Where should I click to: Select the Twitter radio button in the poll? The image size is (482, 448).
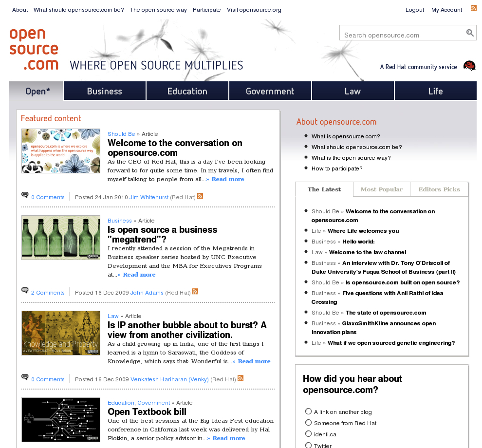(x=308, y=445)
